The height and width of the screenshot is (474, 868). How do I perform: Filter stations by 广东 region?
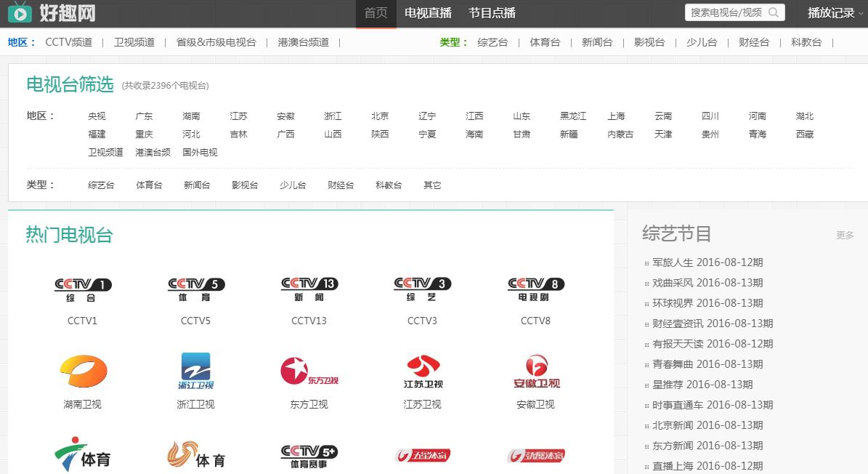pyautogui.click(x=144, y=116)
